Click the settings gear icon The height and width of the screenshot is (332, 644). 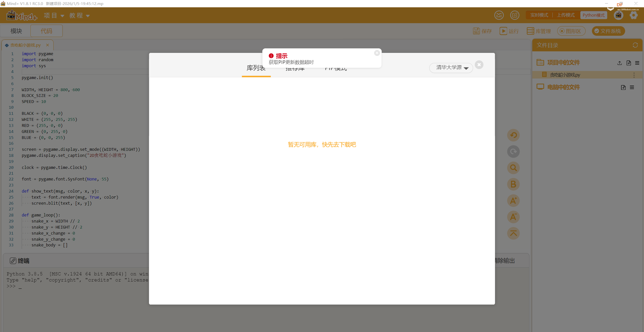(633, 15)
